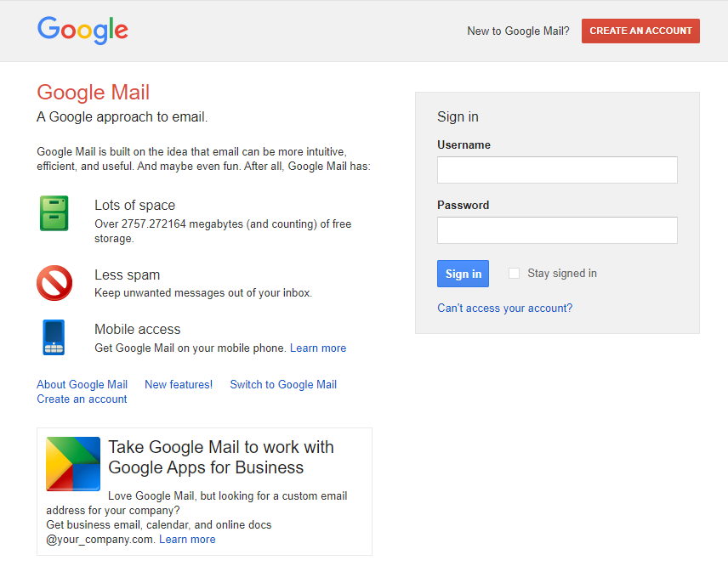Click the Google Mail red heading
Image resolution: width=728 pixels, height=566 pixels.
[x=94, y=93]
